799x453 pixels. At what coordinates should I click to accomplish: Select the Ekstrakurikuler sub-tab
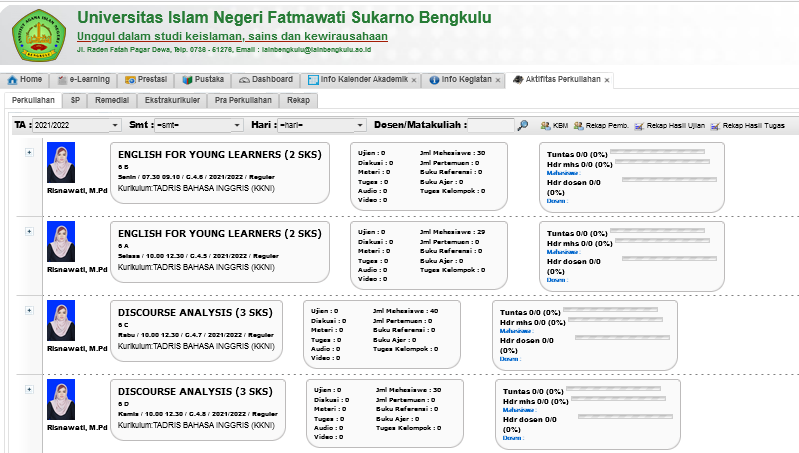click(171, 100)
